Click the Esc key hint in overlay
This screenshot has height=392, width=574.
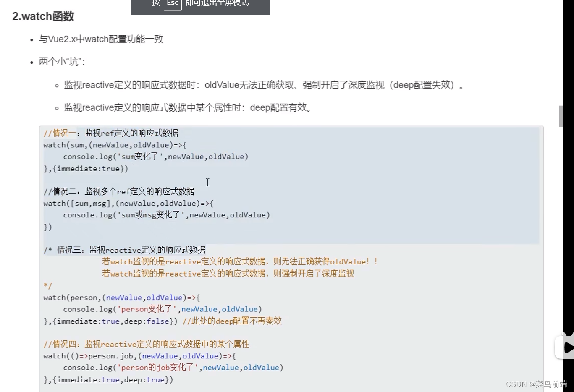pos(173,4)
